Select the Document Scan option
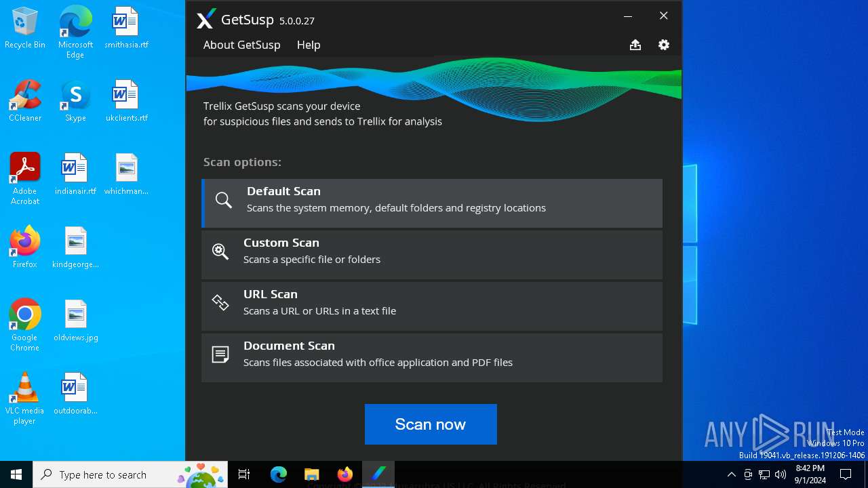 tap(432, 357)
